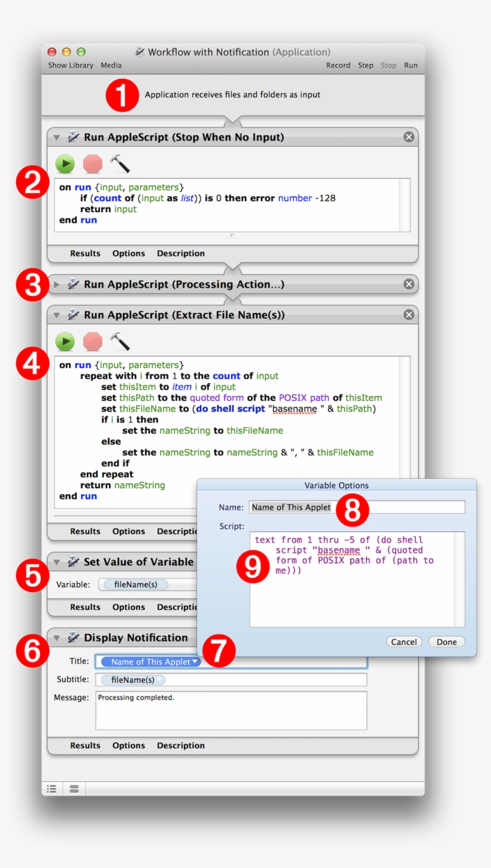Screen dimensions: 491x868
Task: Expand the Processing Action script
Action: point(57,284)
